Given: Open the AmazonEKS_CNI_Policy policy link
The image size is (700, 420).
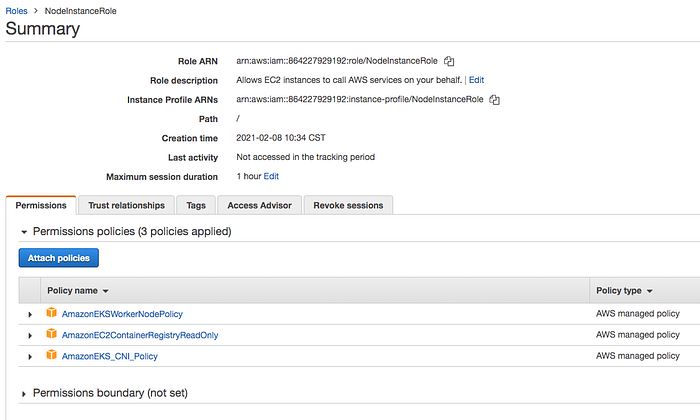Looking at the screenshot, I should pyautogui.click(x=109, y=356).
